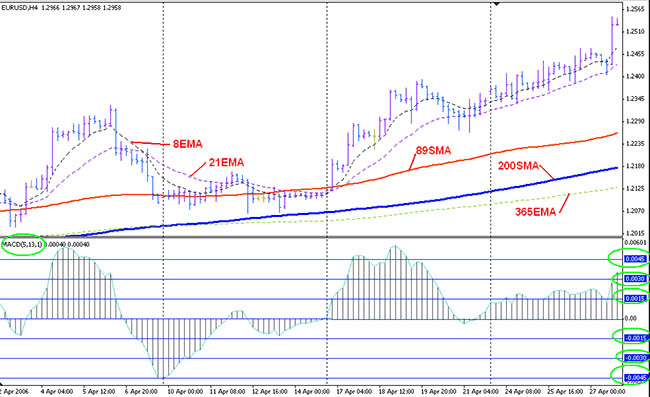Select the 0.0030 MACD level label

coord(635,279)
